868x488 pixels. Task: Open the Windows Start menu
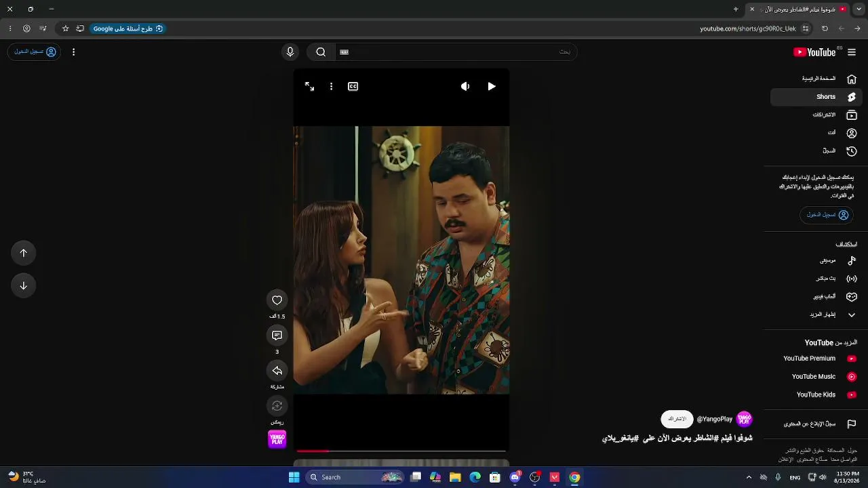(x=294, y=477)
